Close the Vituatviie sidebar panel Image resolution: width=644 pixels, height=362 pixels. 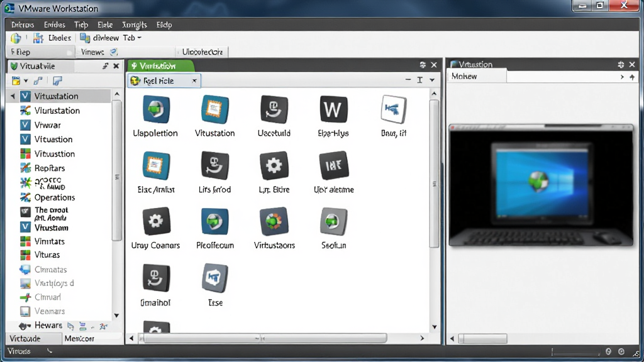(x=116, y=65)
